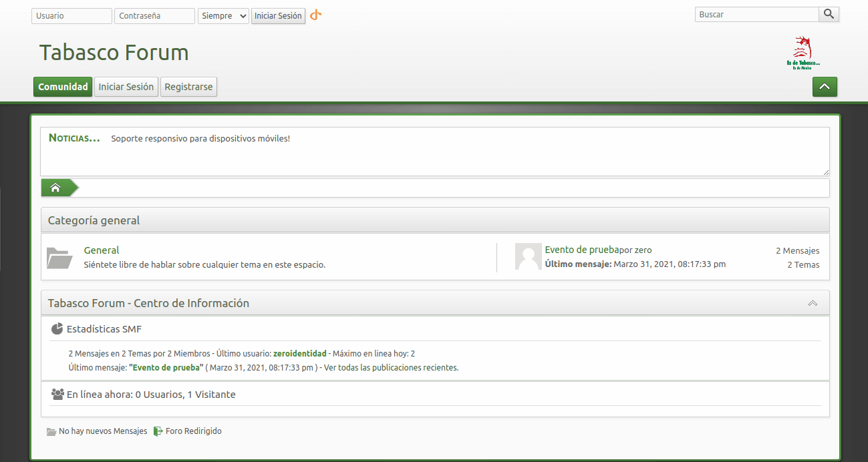Open Iniciar Sesión in the navigation menu
The height and width of the screenshot is (462, 868).
click(126, 87)
